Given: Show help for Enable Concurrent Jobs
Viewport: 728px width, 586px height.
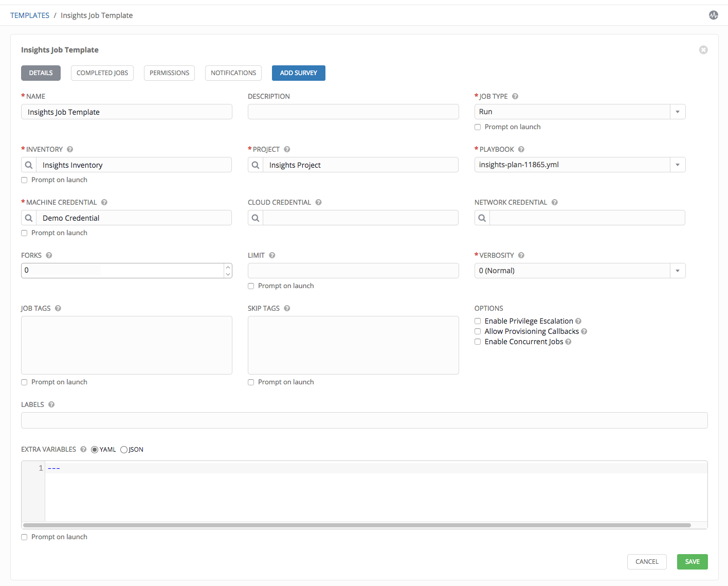Looking at the screenshot, I should coord(568,342).
